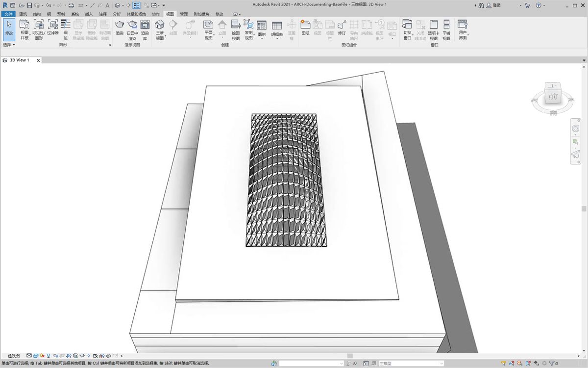
Task: Click the 前 face of the ViewCube
Action: (x=553, y=97)
